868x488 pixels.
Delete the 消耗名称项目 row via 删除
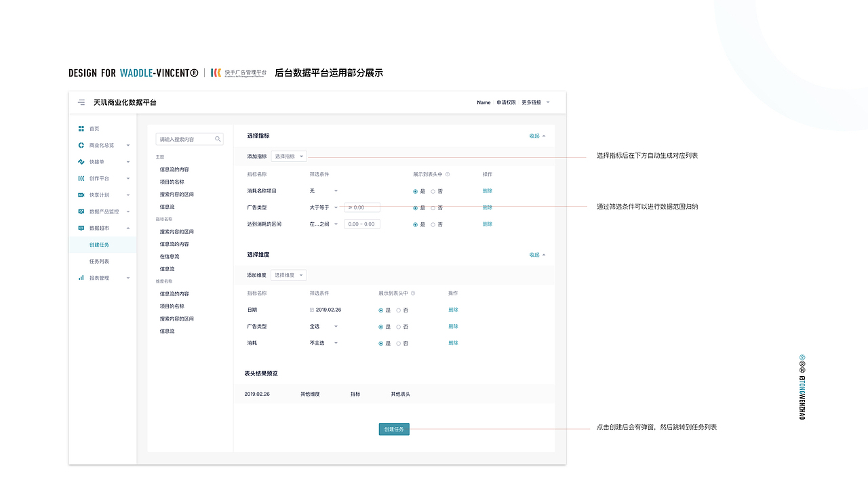point(488,191)
